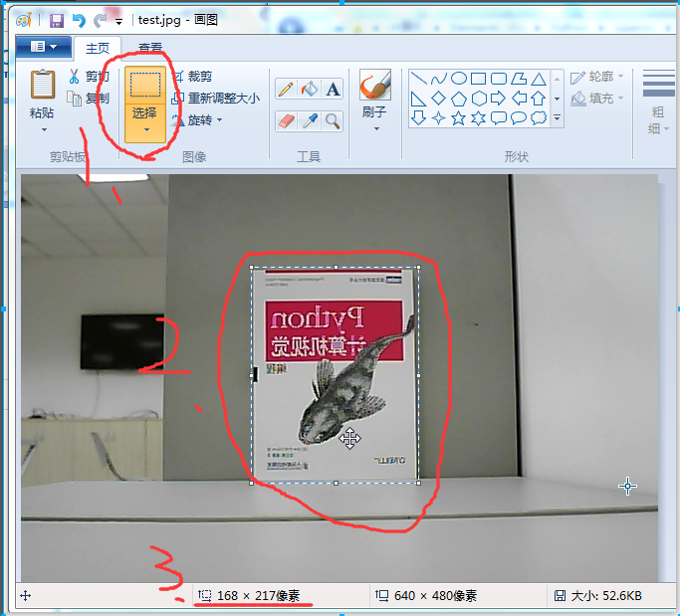Expand the 刷子 brush types dropdown
Viewport: 680px width, 616px height.
(376, 128)
